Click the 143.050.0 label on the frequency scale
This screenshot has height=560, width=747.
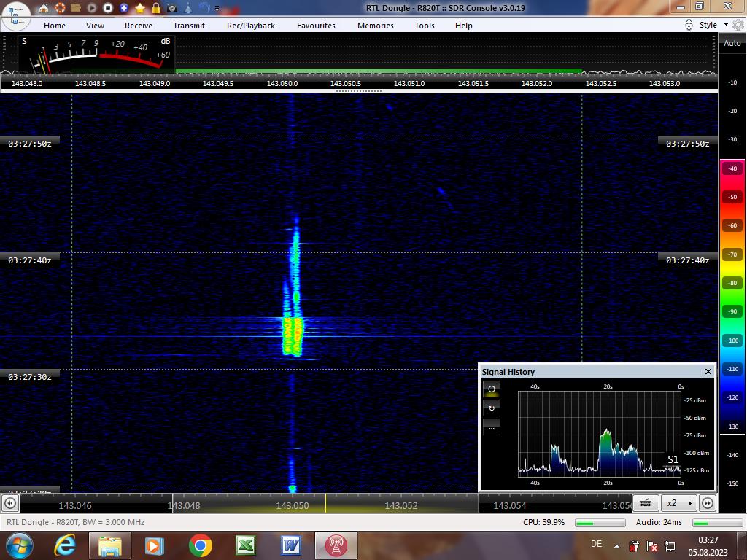click(x=282, y=83)
